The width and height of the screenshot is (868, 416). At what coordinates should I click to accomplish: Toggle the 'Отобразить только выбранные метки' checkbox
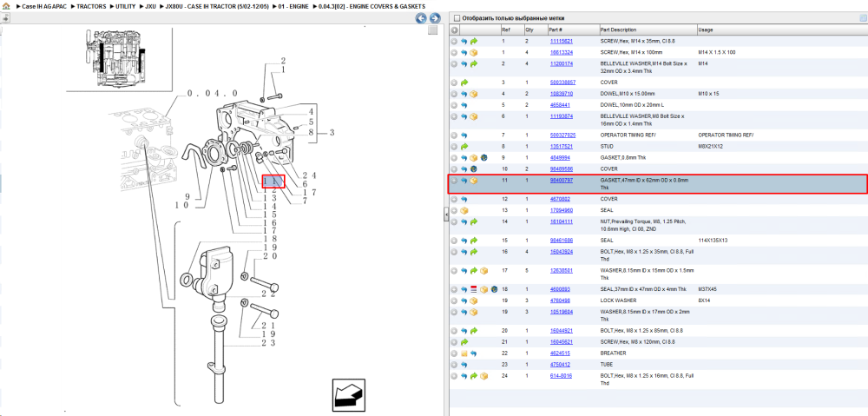pyautogui.click(x=457, y=18)
